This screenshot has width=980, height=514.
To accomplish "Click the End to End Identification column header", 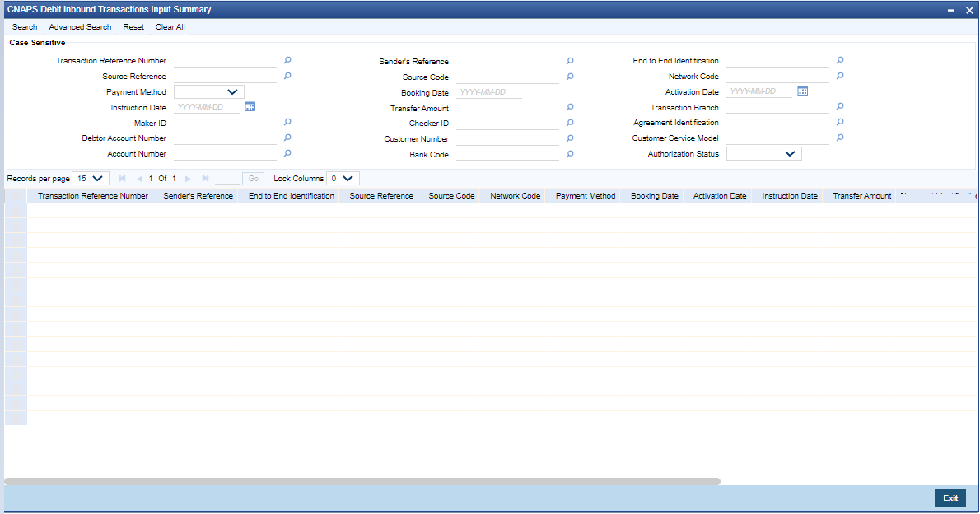I will [292, 196].
